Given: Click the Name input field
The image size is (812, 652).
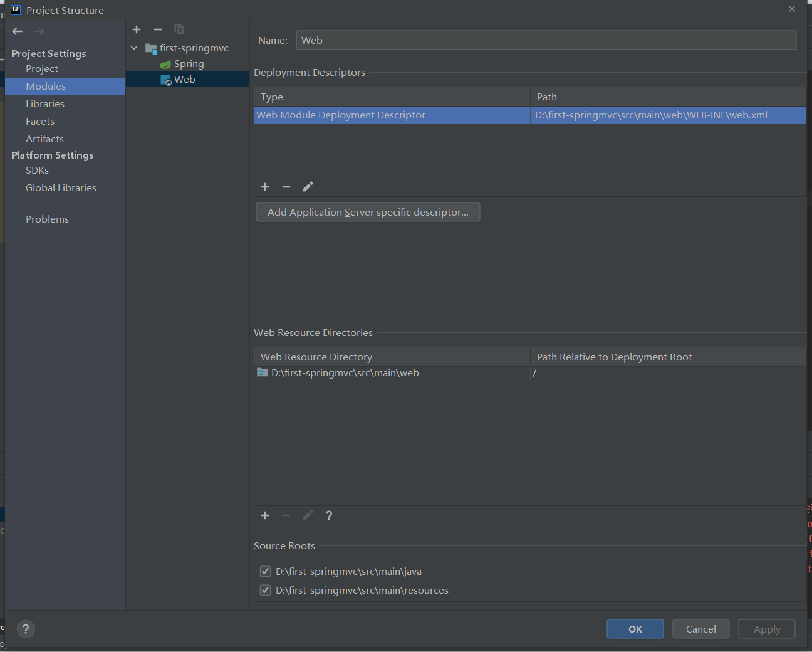Looking at the screenshot, I should click(x=546, y=40).
